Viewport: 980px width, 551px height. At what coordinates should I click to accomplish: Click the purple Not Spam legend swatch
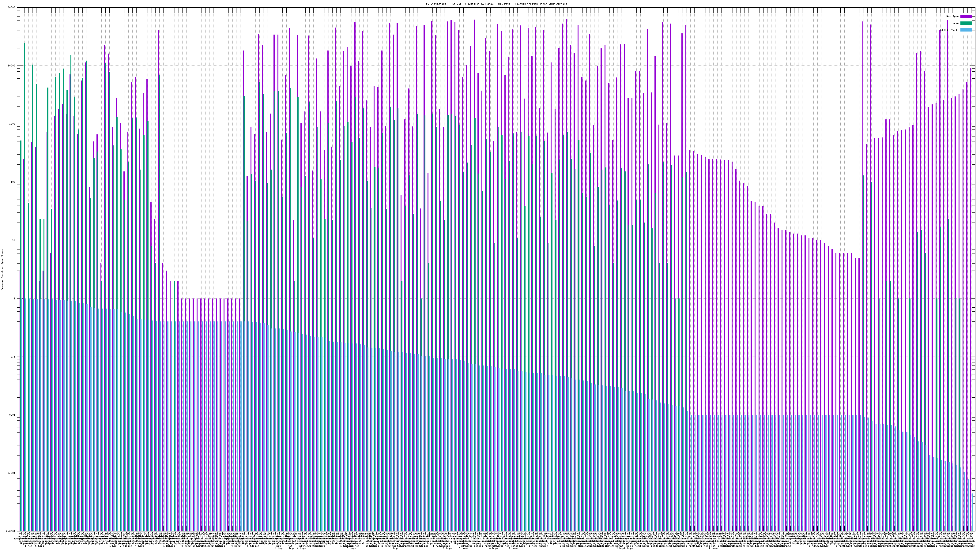click(966, 16)
